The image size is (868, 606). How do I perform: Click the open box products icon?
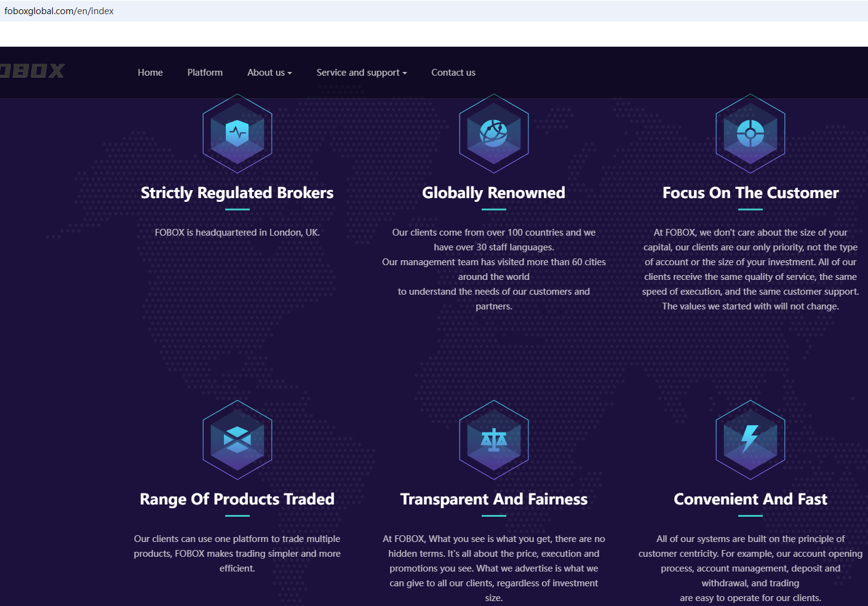pyautogui.click(x=237, y=440)
